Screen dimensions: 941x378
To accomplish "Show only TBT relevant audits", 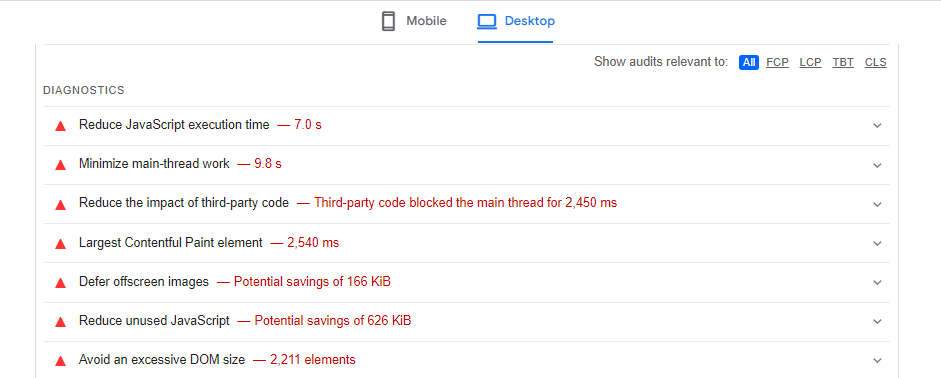I will tap(843, 62).
